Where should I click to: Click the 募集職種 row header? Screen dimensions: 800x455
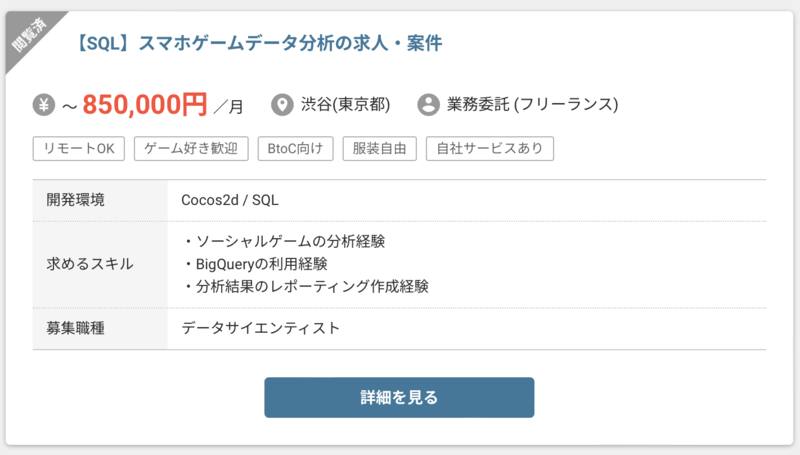[x=76, y=328]
